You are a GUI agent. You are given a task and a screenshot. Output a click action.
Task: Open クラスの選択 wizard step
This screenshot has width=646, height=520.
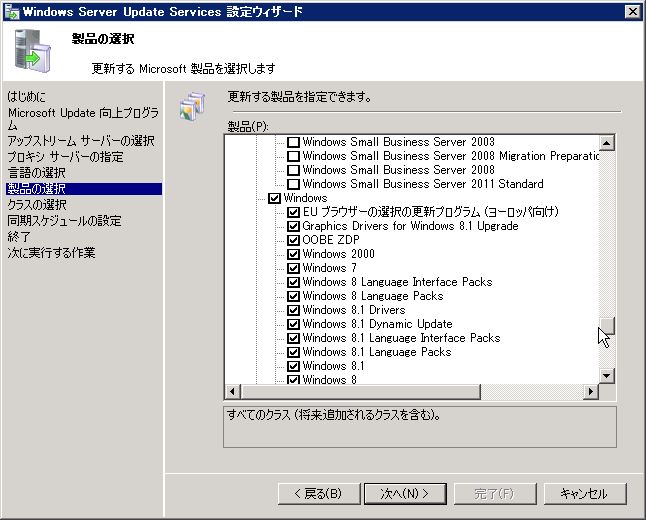click(37, 205)
